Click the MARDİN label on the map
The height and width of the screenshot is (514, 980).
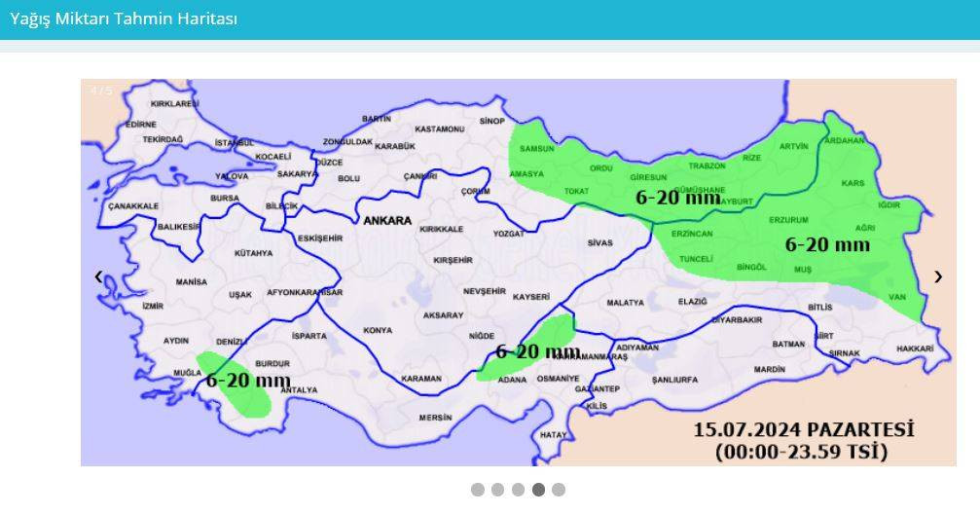(x=770, y=370)
